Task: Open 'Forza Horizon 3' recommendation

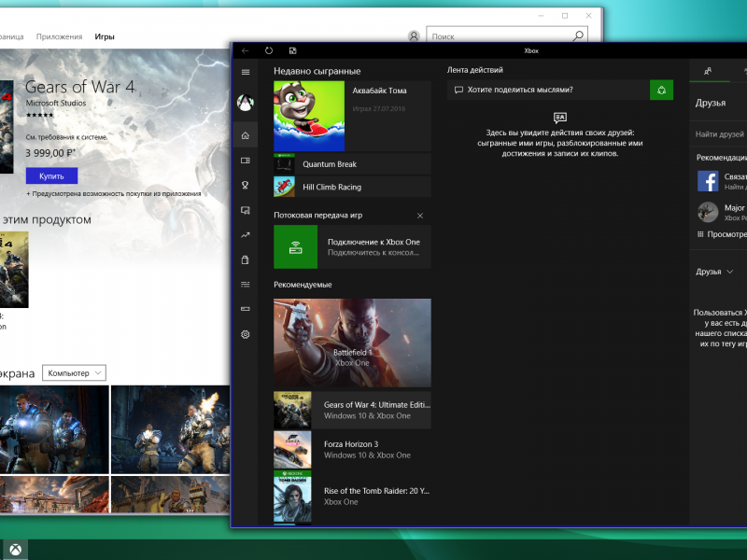Action: pyautogui.click(x=352, y=450)
